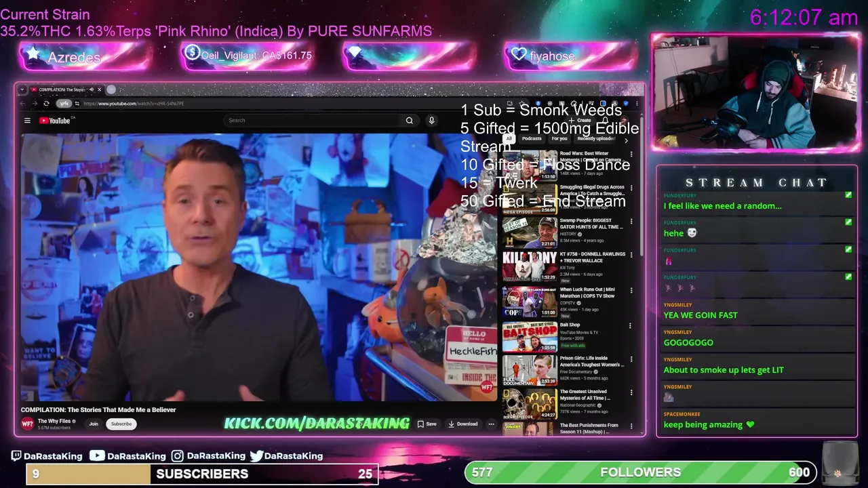Viewport: 868px width, 488px height.
Task: Select the All filter chip
Action: pyautogui.click(x=509, y=138)
